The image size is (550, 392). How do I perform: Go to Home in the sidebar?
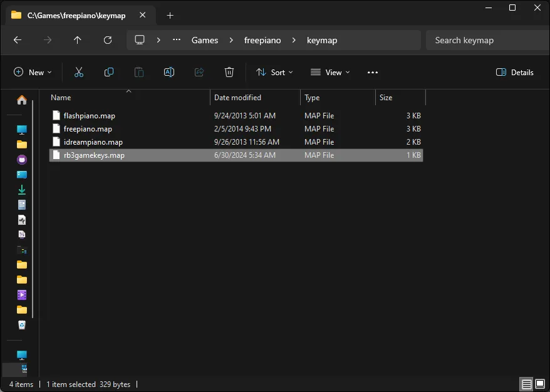[22, 100]
